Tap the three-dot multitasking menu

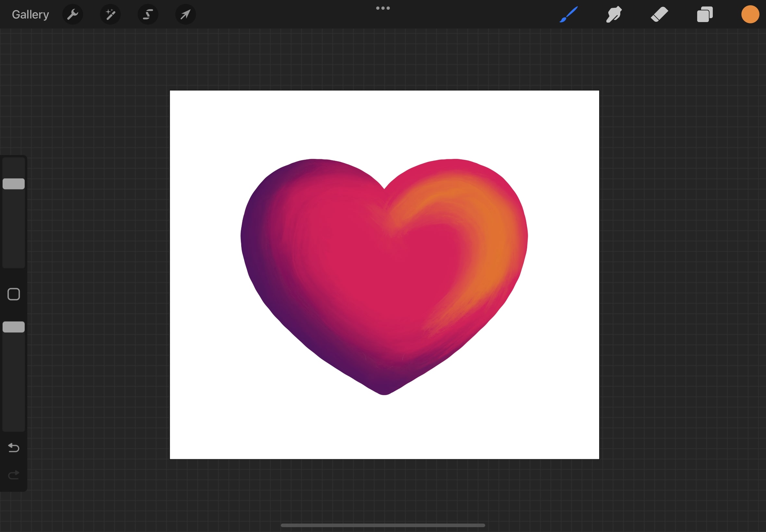click(x=383, y=8)
